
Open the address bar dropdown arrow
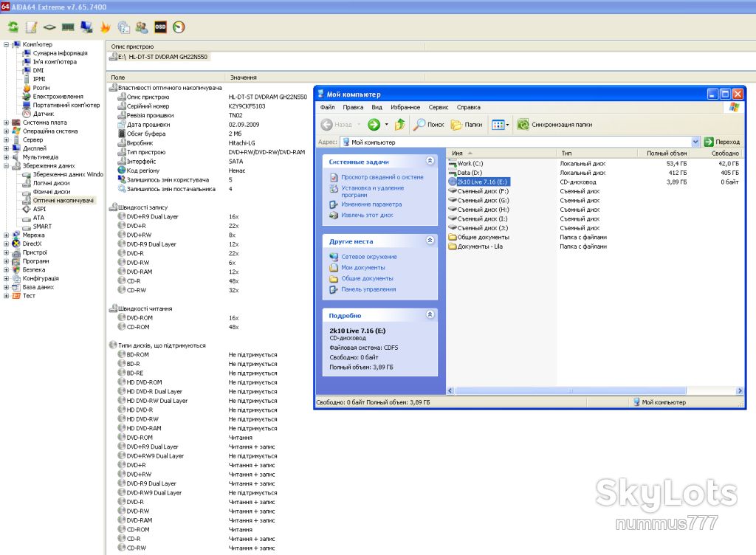[695, 142]
